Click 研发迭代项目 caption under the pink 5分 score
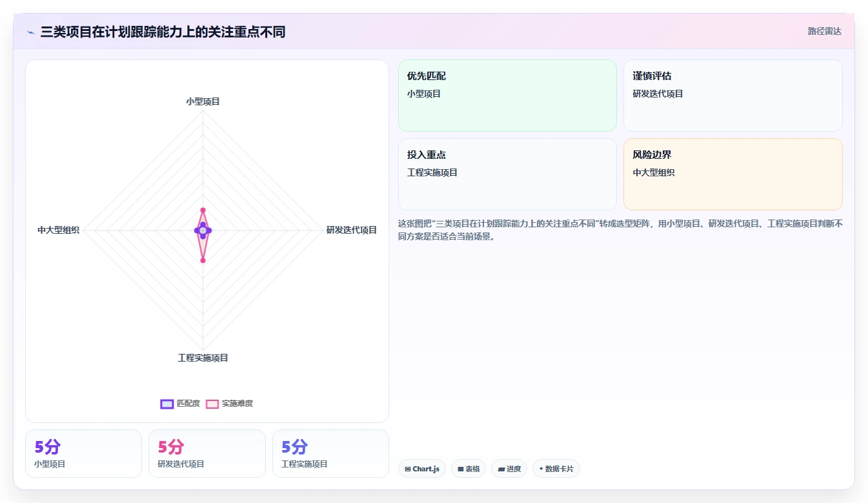This screenshot has width=868, height=503. 181,464
